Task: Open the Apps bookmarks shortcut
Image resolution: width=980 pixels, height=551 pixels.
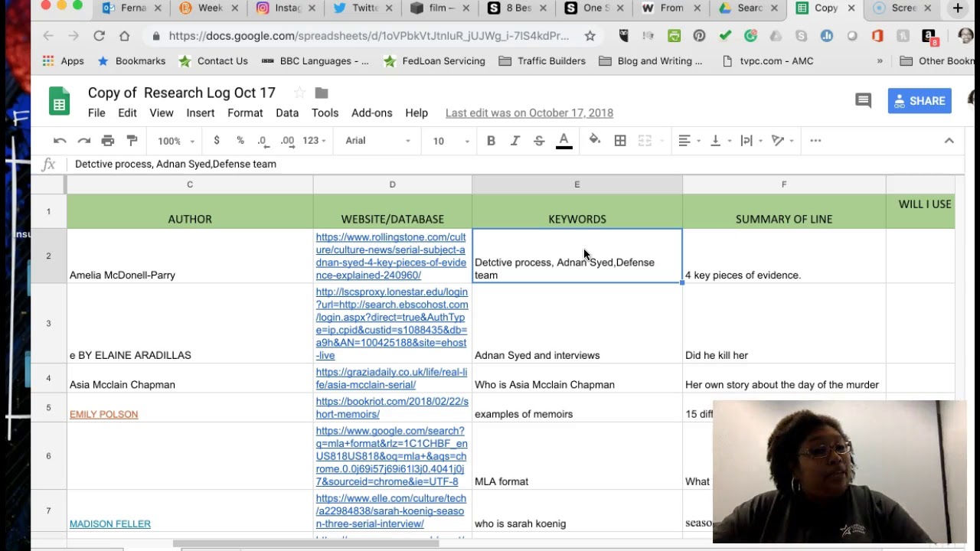Action: coord(64,61)
